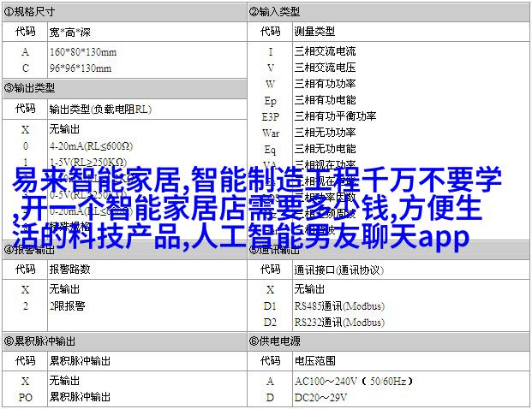Image resolution: width=532 pixels, height=409 pixels.
Task: Select the PO code cell
Action: coord(26,398)
